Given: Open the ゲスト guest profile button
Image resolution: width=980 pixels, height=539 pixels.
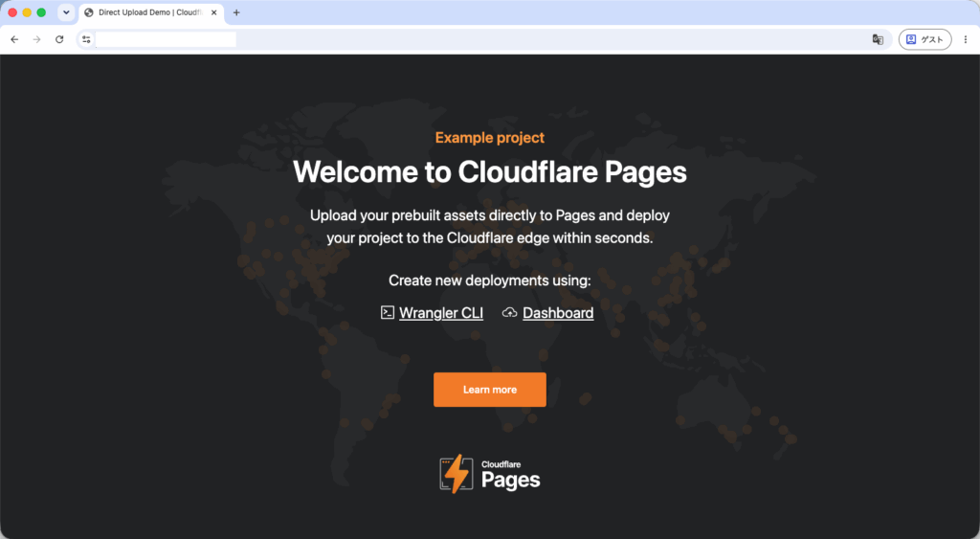Looking at the screenshot, I should tap(925, 39).
